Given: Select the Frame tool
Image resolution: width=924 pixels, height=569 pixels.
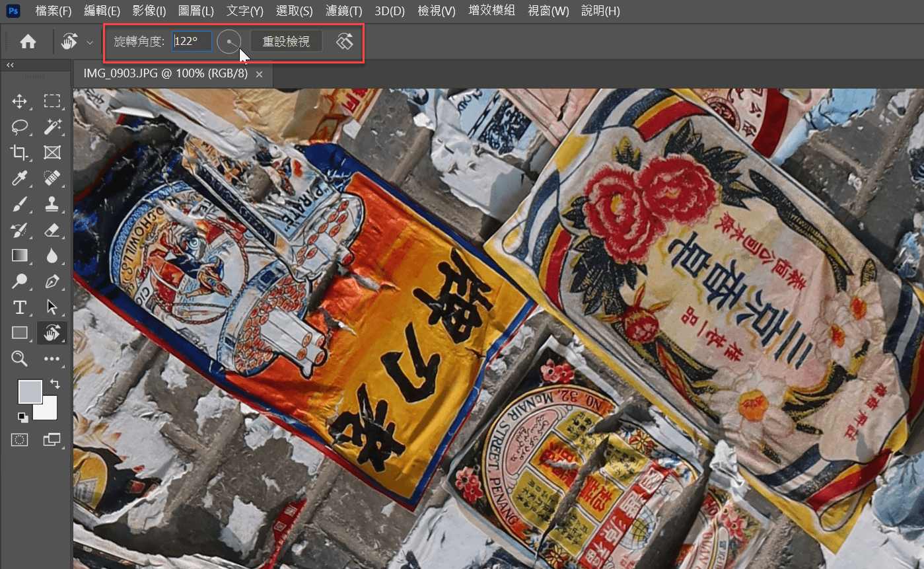Looking at the screenshot, I should point(52,153).
